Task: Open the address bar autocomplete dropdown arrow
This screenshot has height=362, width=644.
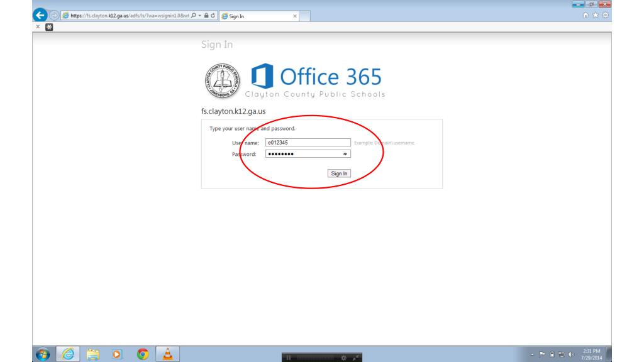Action: coord(199,16)
